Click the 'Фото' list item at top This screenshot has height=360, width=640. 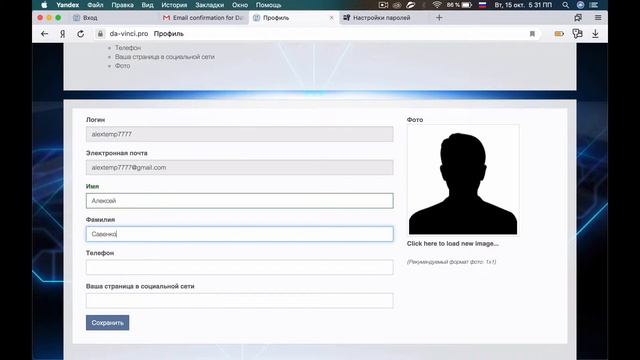[x=122, y=66]
